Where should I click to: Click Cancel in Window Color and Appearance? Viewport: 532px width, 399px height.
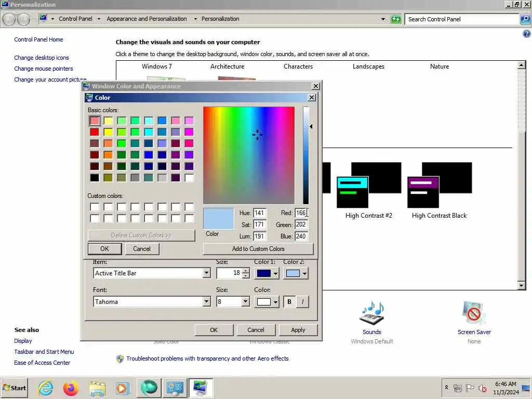[x=256, y=330]
